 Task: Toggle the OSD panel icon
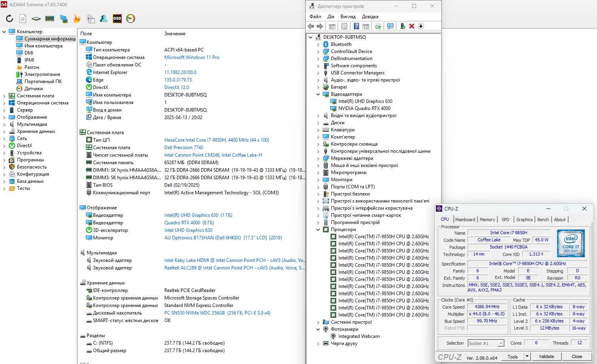click(x=117, y=19)
